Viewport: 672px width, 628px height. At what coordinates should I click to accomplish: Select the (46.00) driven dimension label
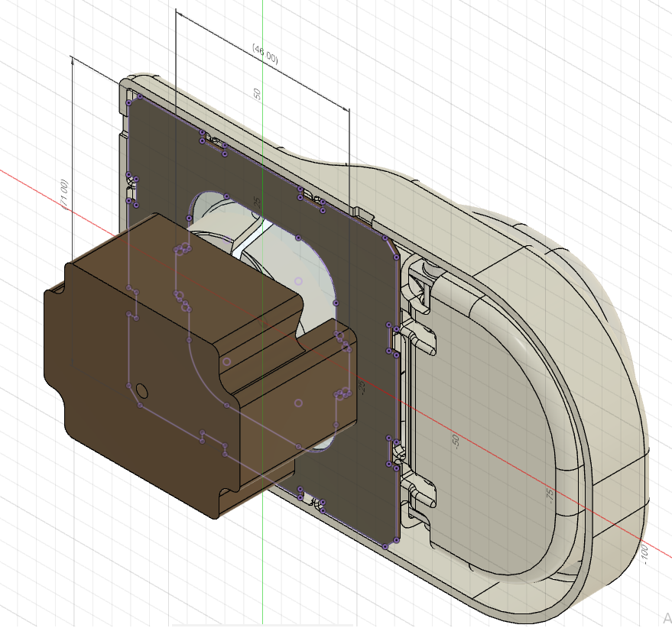(x=265, y=54)
